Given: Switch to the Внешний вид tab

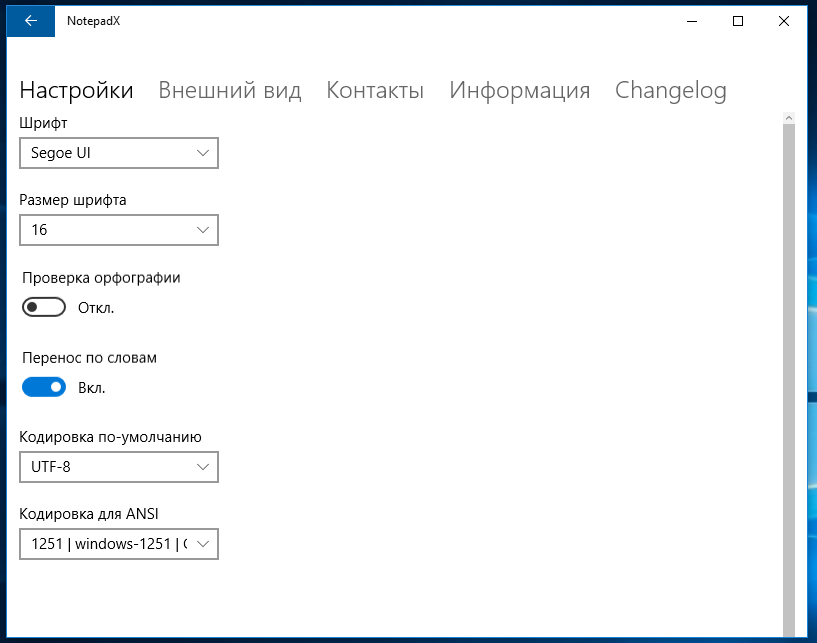Looking at the screenshot, I should tap(230, 90).
